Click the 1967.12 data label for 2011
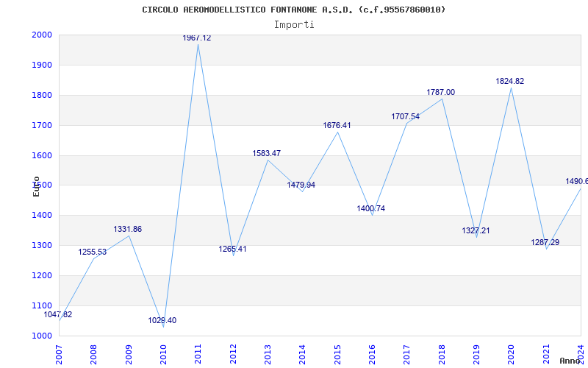The height and width of the screenshot is (368, 588). tap(197, 38)
